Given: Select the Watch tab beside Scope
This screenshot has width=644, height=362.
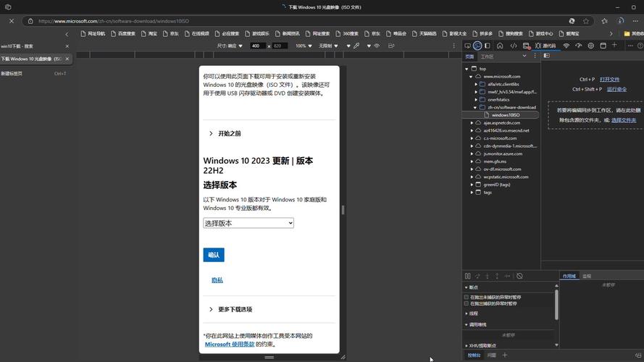Looking at the screenshot, I should (587, 277).
